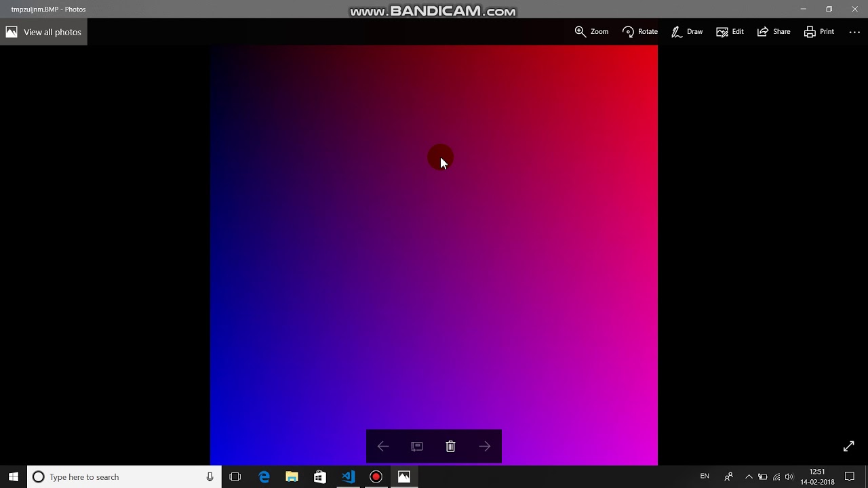Show hidden system tray icons
The width and height of the screenshot is (868, 488).
(x=749, y=476)
